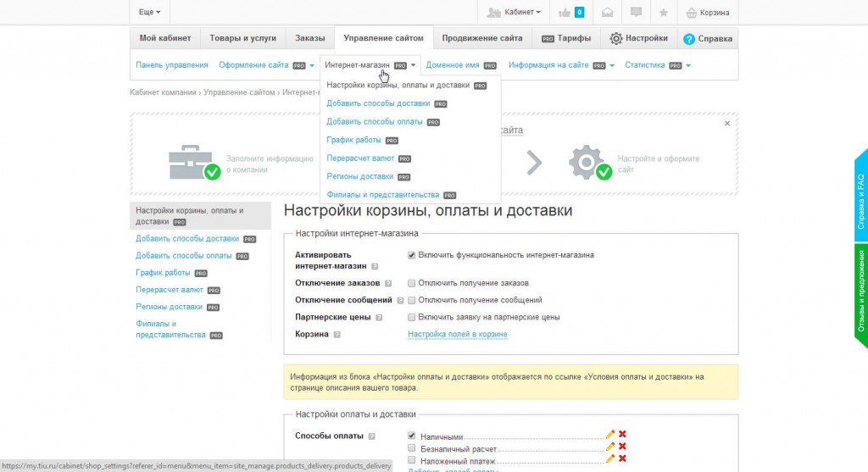Select Управление сайтом tab

383,38
